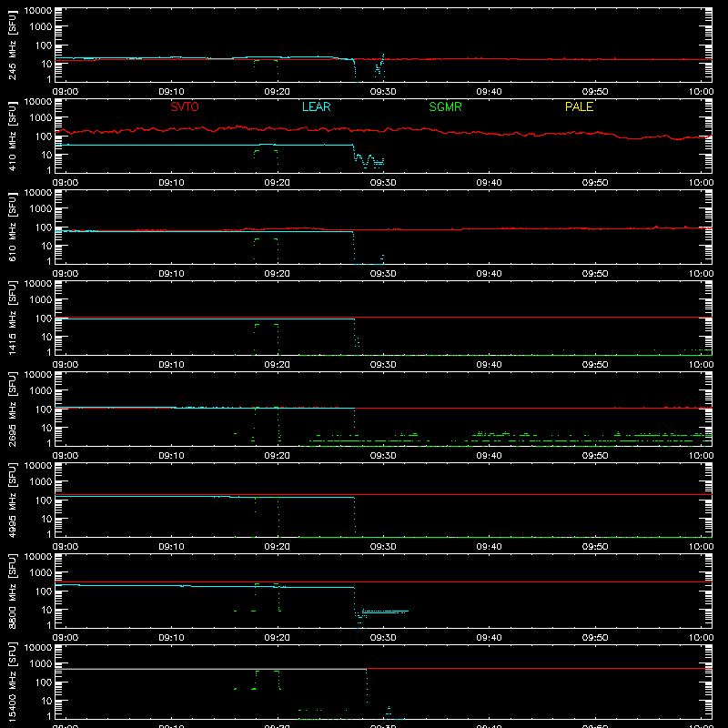728x728 pixels.
Task: Select the '4995 MHz [SFU]' axis title
Action: point(12,500)
